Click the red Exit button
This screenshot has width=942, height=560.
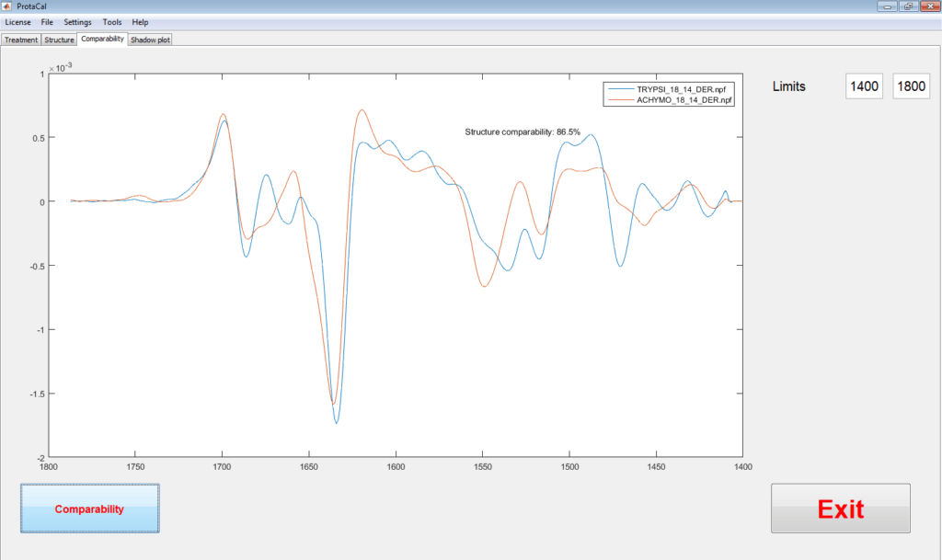pos(841,509)
